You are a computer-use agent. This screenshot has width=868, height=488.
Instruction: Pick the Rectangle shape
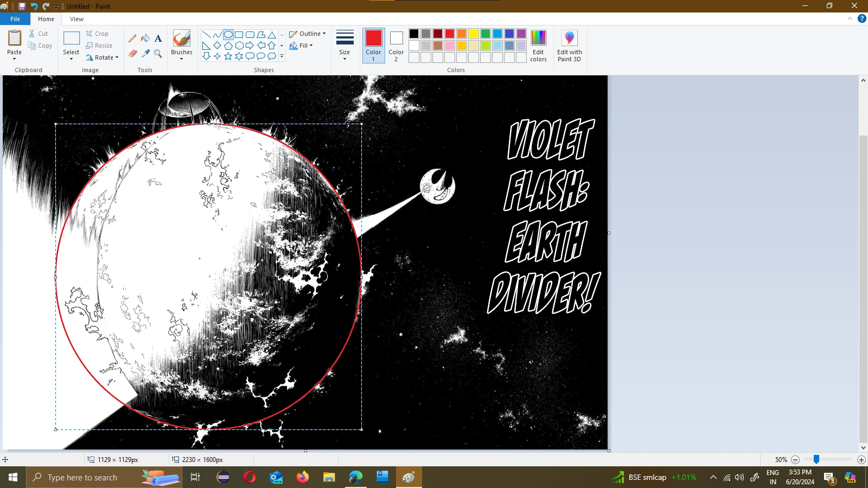click(239, 35)
